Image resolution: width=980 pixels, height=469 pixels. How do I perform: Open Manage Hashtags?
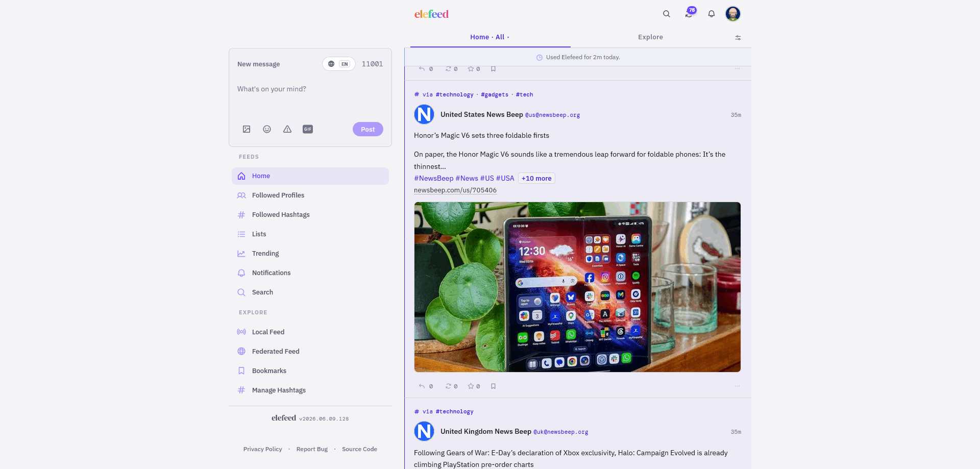pos(310,390)
